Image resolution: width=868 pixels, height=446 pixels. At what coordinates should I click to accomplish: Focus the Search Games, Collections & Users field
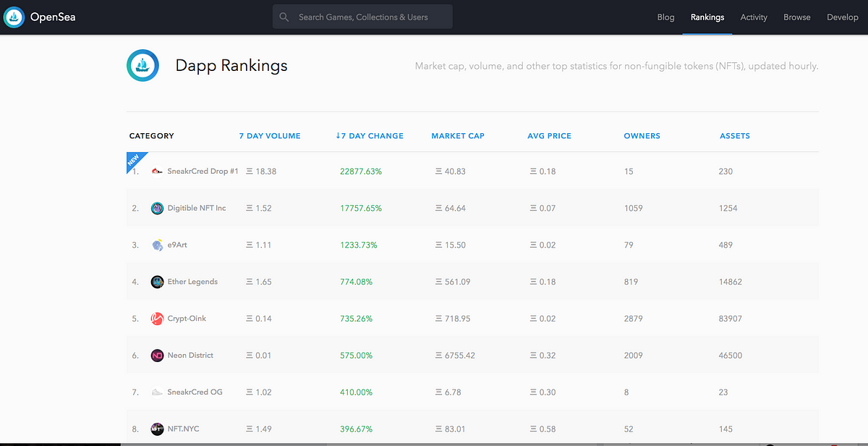point(362,17)
